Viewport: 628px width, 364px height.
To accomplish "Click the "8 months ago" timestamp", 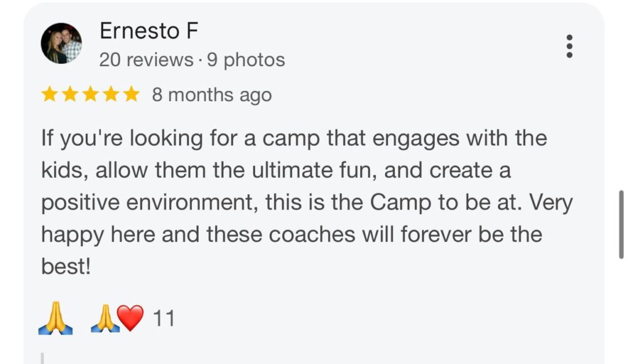I will (212, 95).
